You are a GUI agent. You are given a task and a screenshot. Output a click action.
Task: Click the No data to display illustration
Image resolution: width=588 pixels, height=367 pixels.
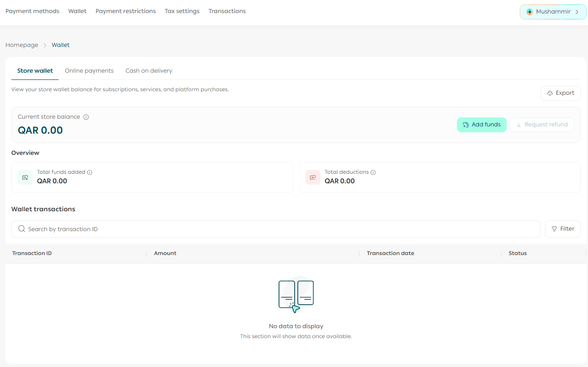296,295
